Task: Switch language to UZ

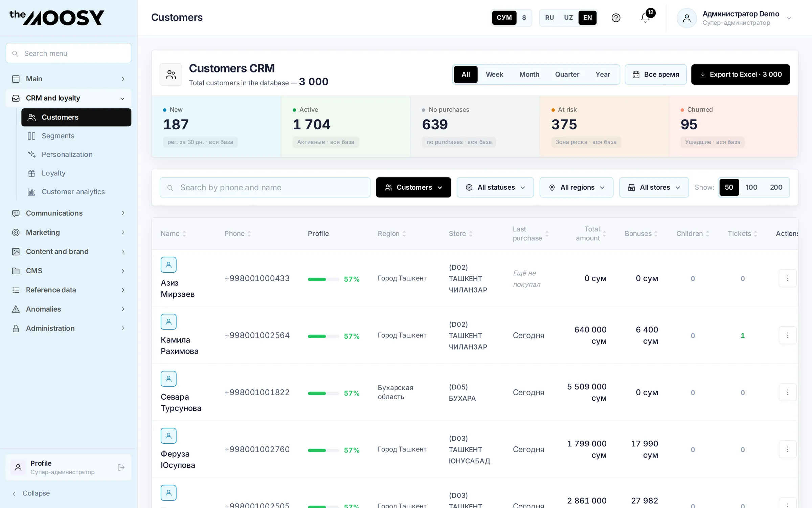Action: point(568,18)
